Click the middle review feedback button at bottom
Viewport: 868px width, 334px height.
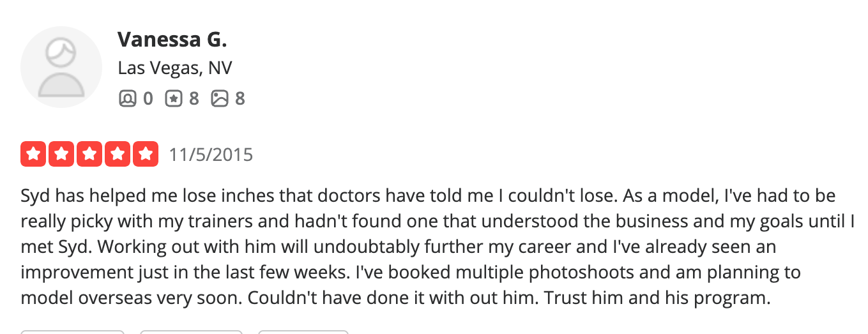(x=191, y=331)
